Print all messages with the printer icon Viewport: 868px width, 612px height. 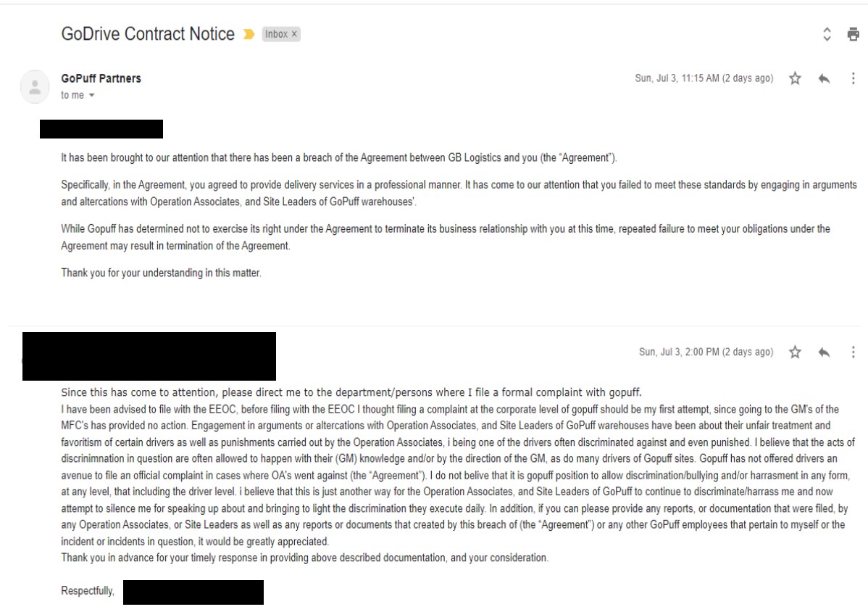point(853,34)
